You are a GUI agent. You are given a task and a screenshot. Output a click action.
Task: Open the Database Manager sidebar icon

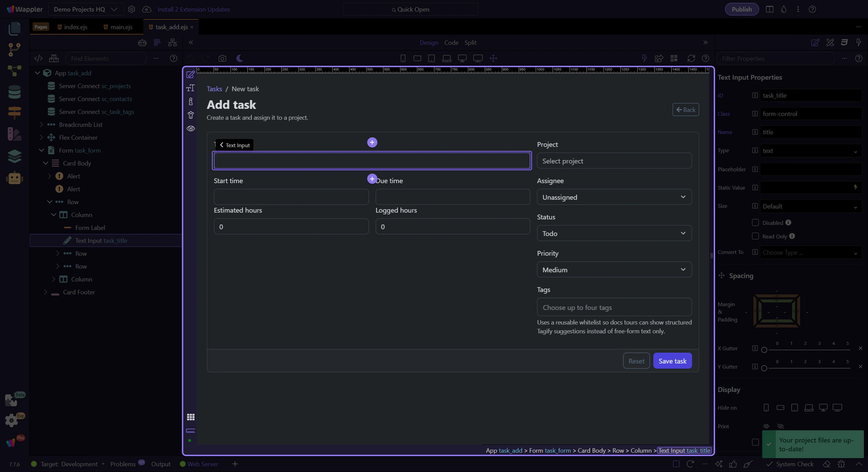(x=14, y=92)
